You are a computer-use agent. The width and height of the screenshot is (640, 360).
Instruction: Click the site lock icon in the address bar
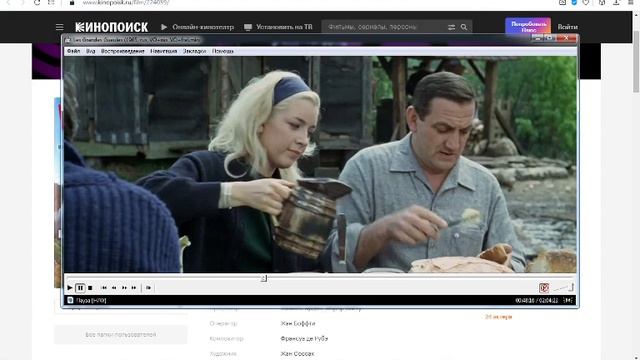[72, 2]
